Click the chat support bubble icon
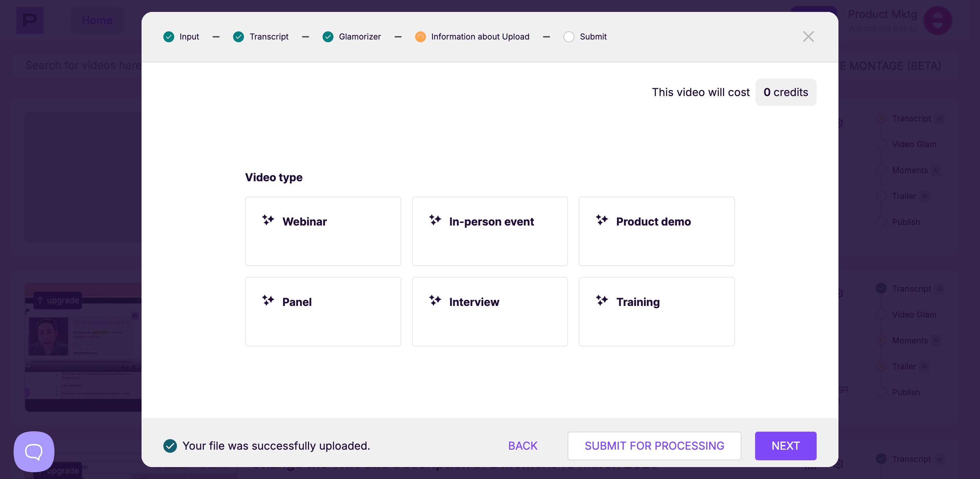This screenshot has height=479, width=980. pyautogui.click(x=34, y=452)
